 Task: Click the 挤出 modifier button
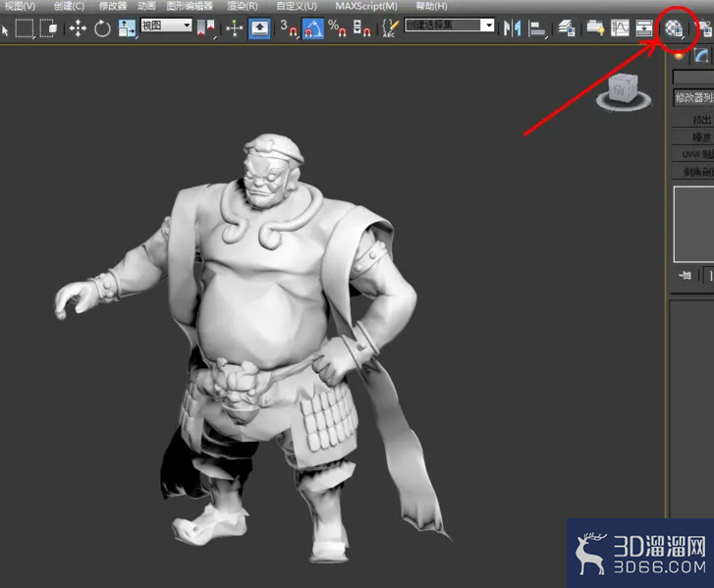point(693,120)
